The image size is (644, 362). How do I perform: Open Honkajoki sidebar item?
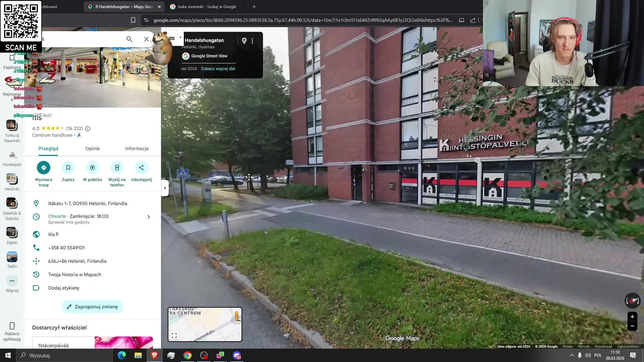tap(12, 158)
